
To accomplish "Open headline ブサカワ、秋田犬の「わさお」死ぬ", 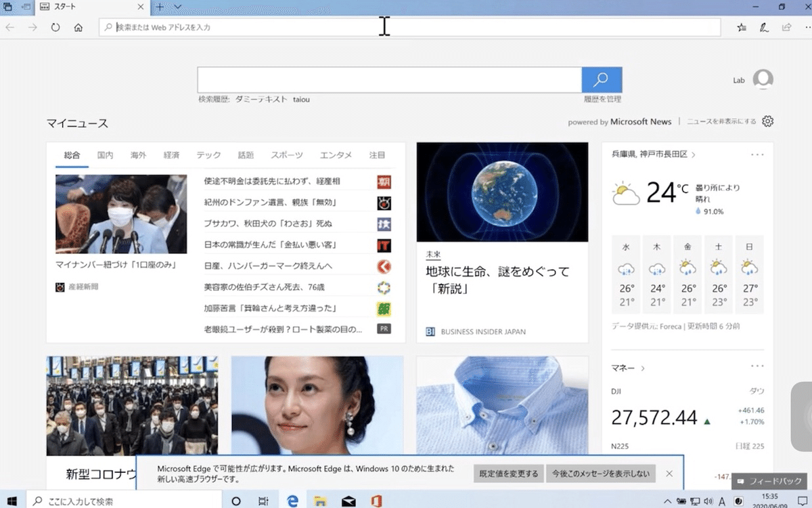I will click(x=268, y=224).
